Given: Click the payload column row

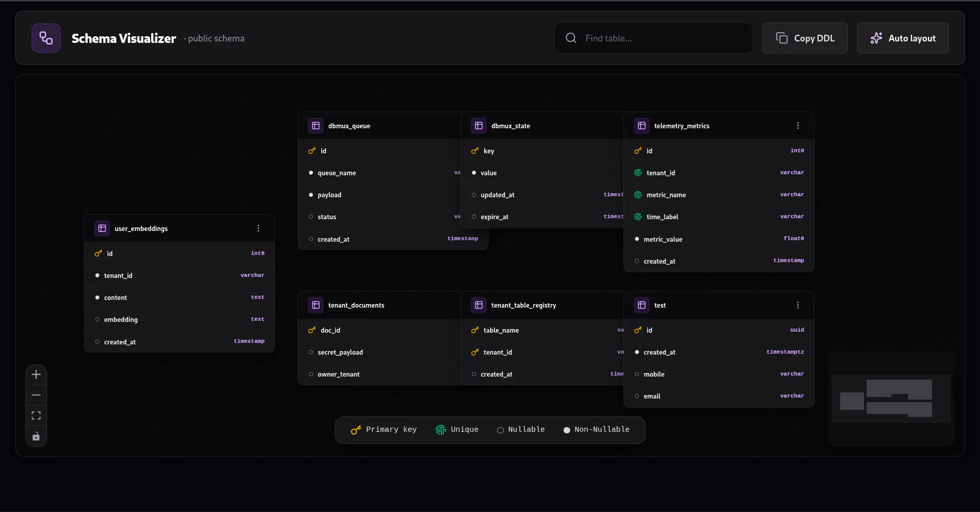Looking at the screenshot, I should pyautogui.click(x=379, y=195).
